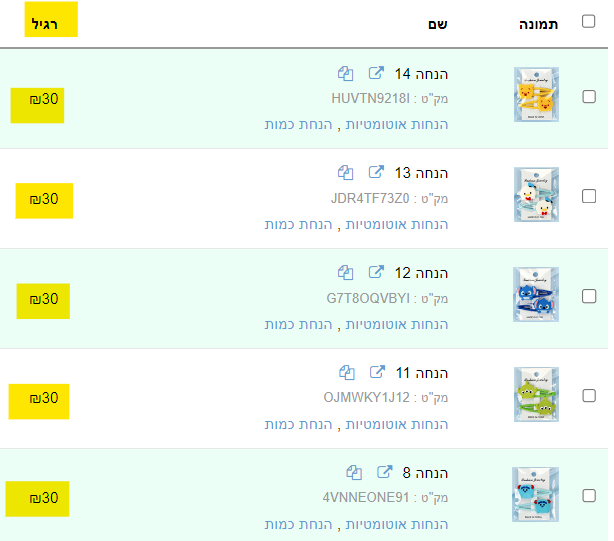Click the yellow bear clips thumbnail

coord(536,95)
